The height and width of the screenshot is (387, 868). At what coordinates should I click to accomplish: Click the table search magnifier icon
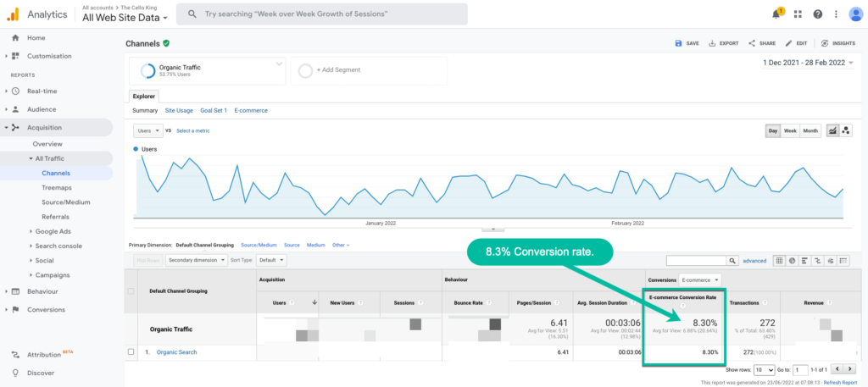pyautogui.click(x=732, y=261)
